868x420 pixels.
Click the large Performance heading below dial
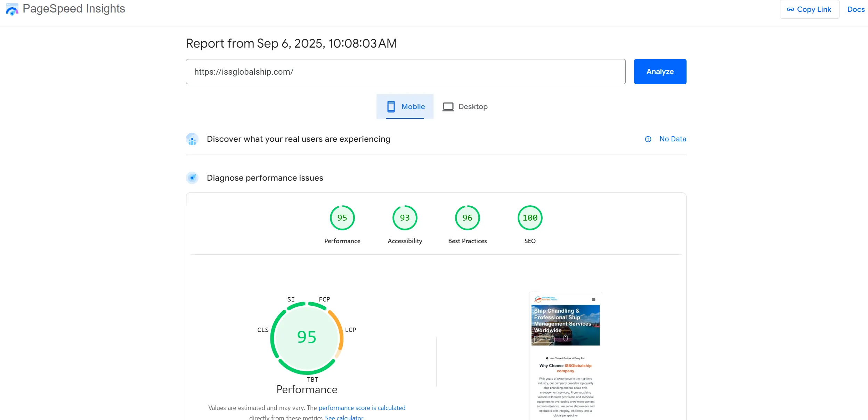point(307,389)
